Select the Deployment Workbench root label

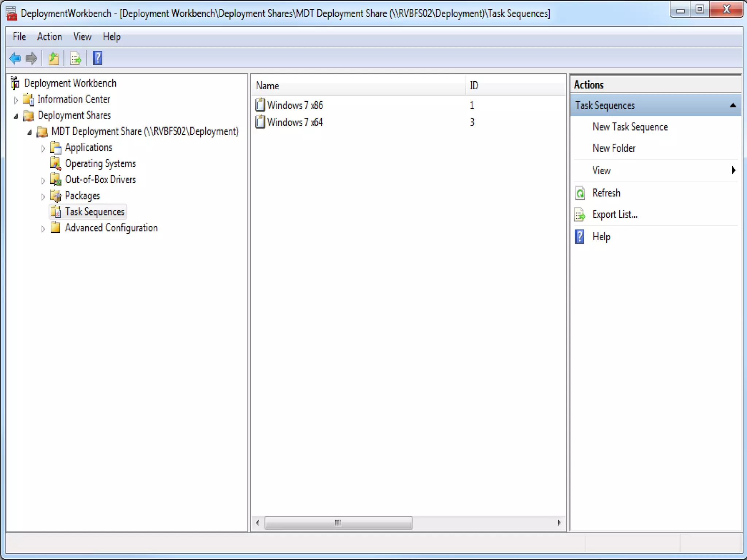point(70,83)
